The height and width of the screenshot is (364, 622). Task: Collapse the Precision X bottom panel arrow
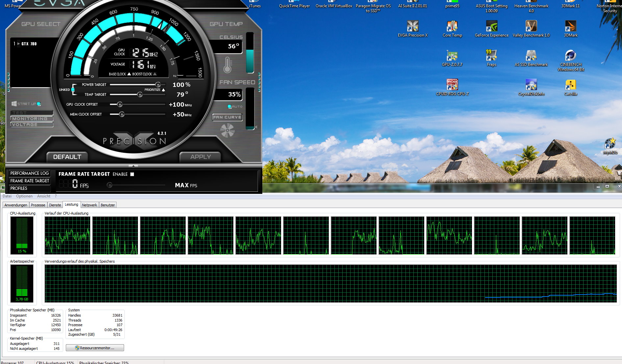pos(133,166)
